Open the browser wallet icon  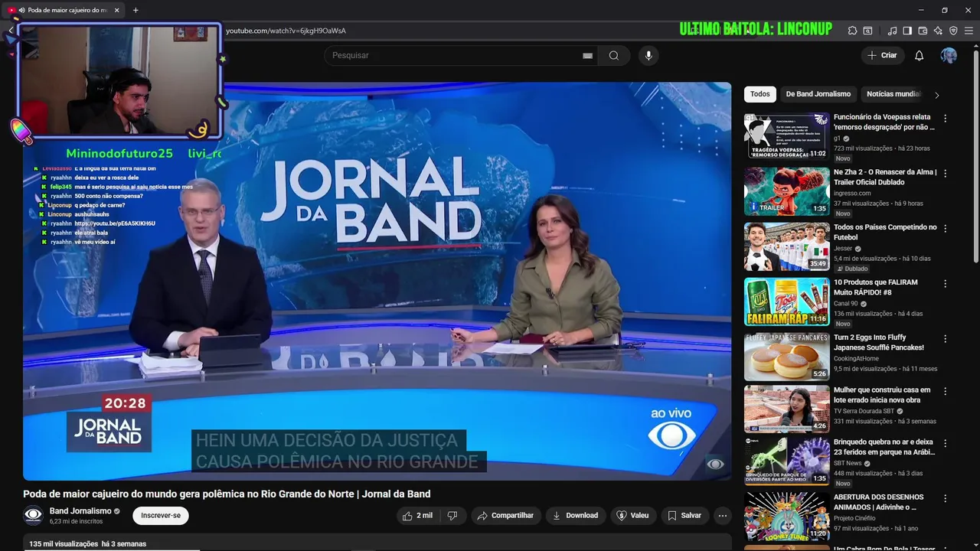coord(923,31)
